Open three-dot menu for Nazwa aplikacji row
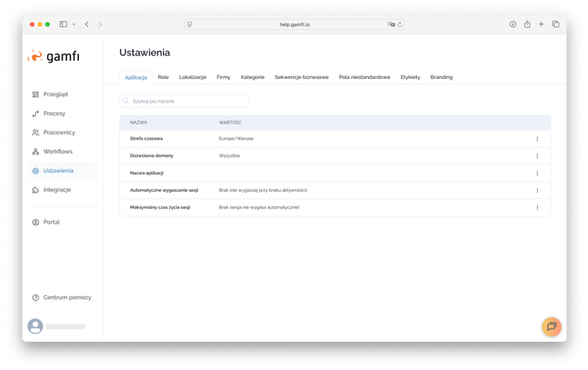This screenshot has height=370, width=588. pyautogui.click(x=537, y=173)
